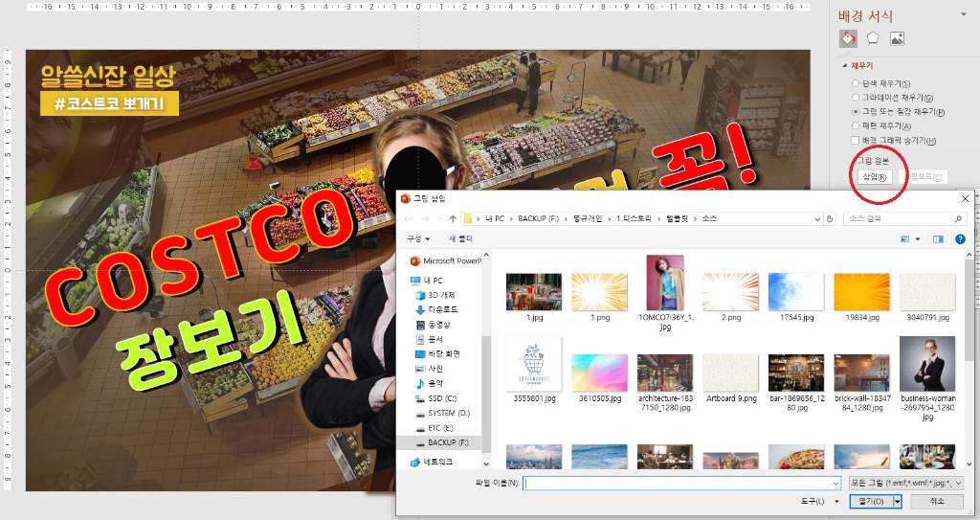Change view with the view mode icon
Screen dimensions: 980x520
point(904,239)
